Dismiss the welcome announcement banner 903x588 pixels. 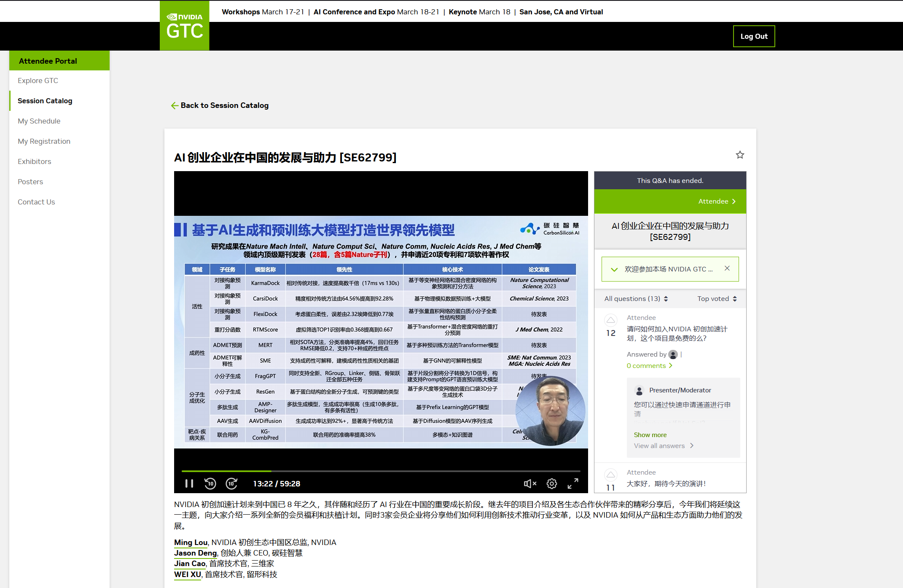coord(727,268)
